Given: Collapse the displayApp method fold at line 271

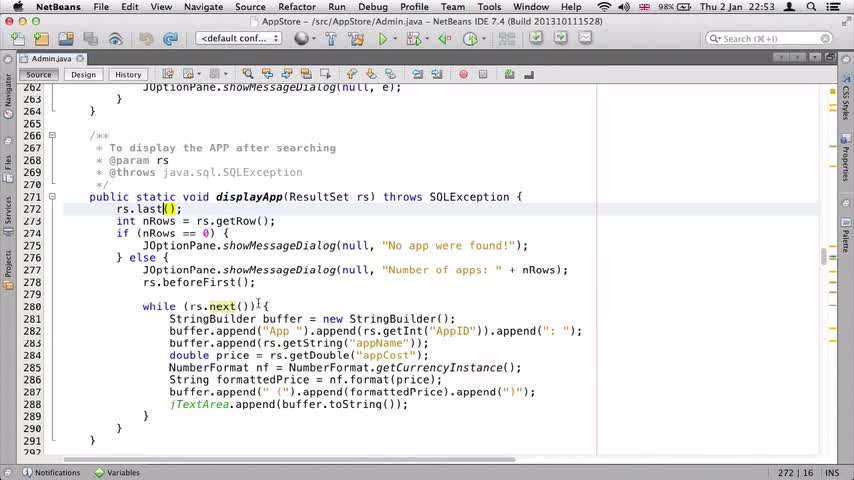Looking at the screenshot, I should [52, 196].
